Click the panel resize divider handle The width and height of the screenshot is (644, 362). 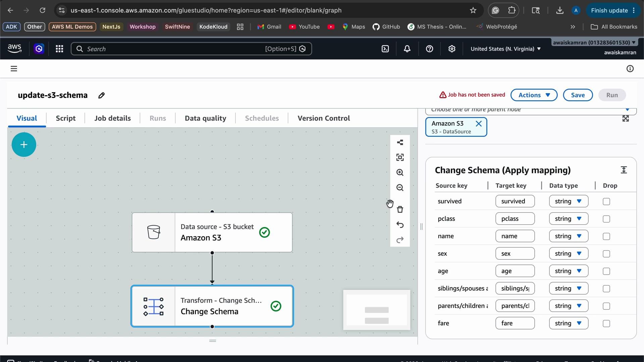click(x=421, y=227)
